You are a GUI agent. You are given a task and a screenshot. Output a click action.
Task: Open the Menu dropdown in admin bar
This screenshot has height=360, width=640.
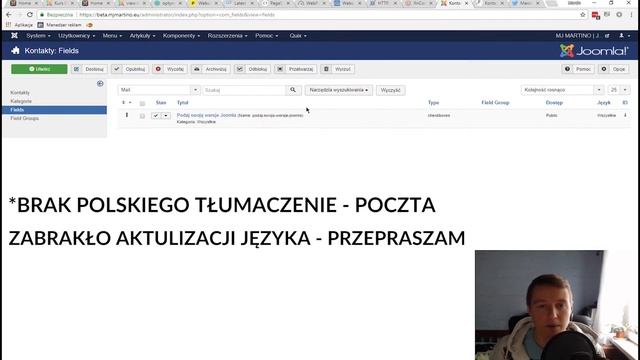(x=112, y=36)
